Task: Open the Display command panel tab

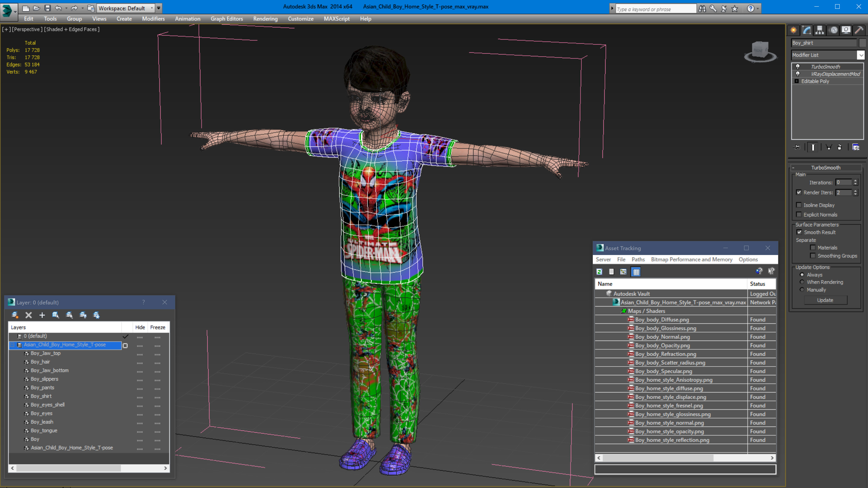Action: [846, 30]
